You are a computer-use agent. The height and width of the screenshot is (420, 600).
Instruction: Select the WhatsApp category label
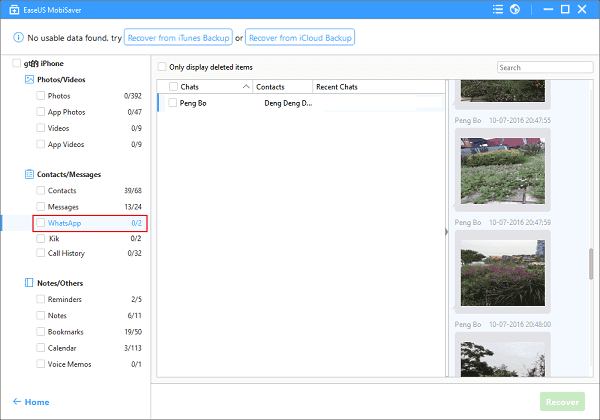[x=64, y=223]
